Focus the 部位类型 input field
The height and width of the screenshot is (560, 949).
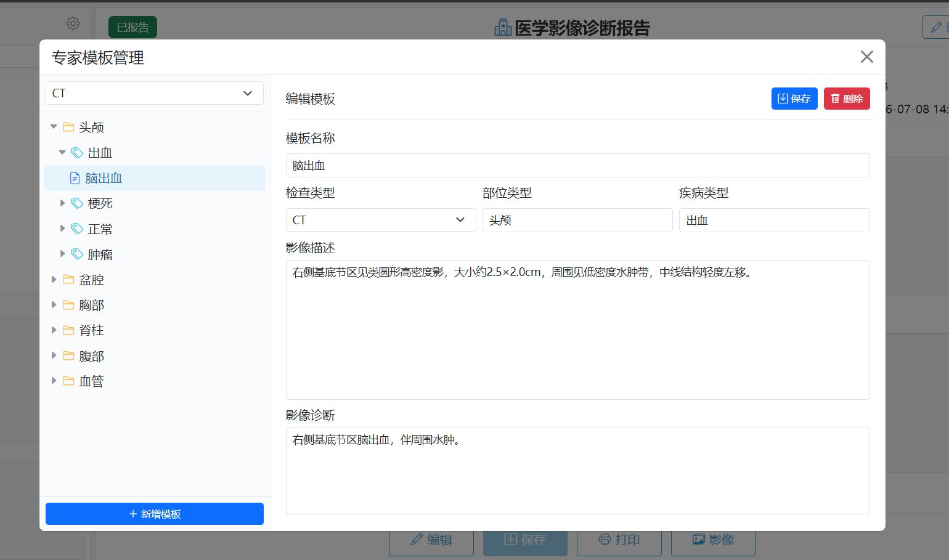coord(577,220)
